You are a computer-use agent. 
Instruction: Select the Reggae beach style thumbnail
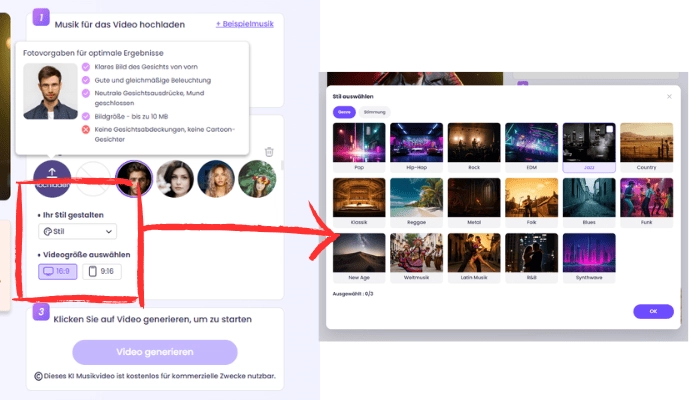[x=415, y=198]
